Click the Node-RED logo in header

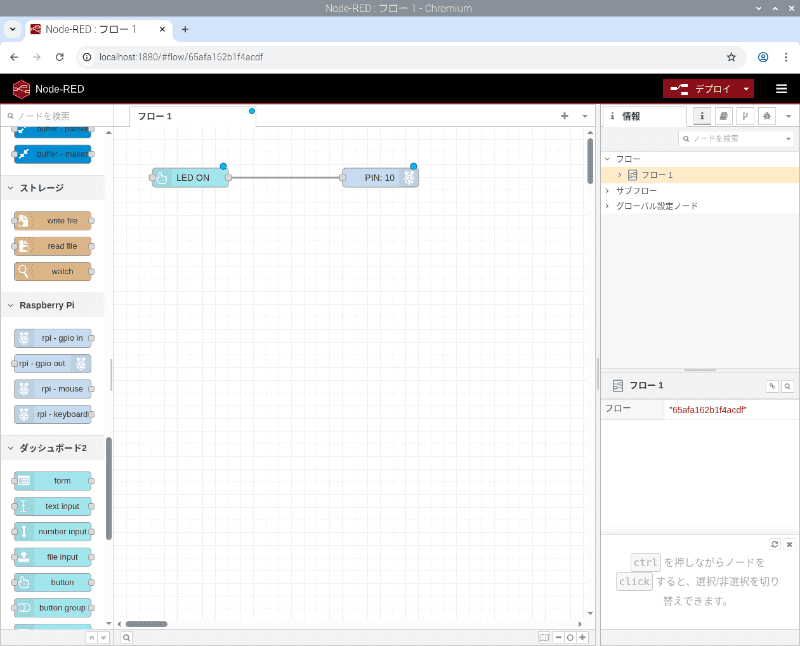(21, 89)
